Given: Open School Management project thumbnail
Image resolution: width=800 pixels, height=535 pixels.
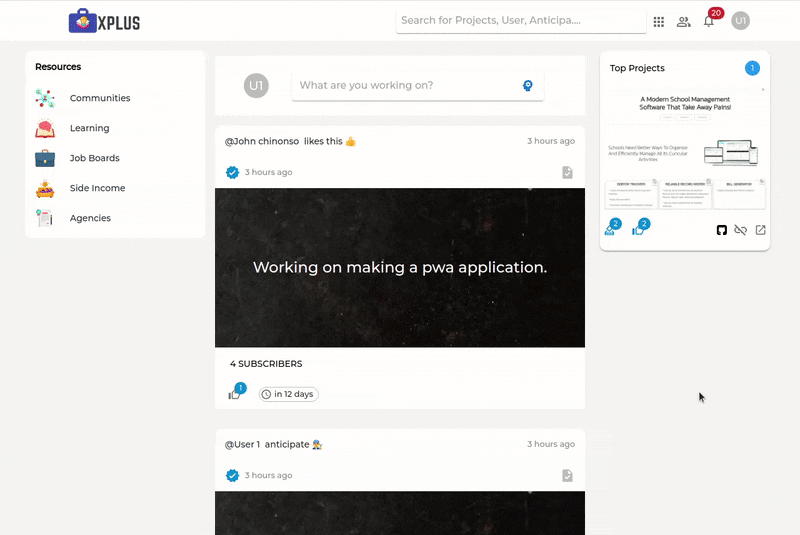Looking at the screenshot, I should pyautogui.click(x=685, y=149).
